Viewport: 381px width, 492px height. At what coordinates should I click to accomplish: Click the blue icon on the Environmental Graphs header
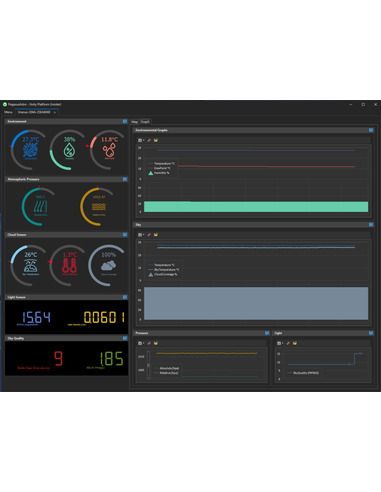[x=371, y=130]
